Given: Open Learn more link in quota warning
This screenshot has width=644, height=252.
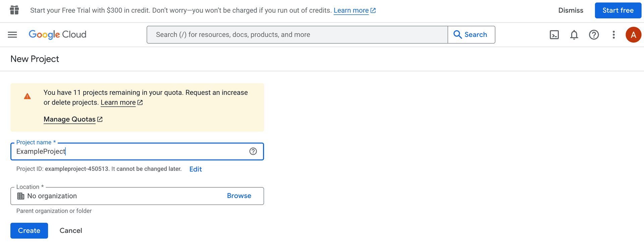Looking at the screenshot, I should [x=121, y=103].
